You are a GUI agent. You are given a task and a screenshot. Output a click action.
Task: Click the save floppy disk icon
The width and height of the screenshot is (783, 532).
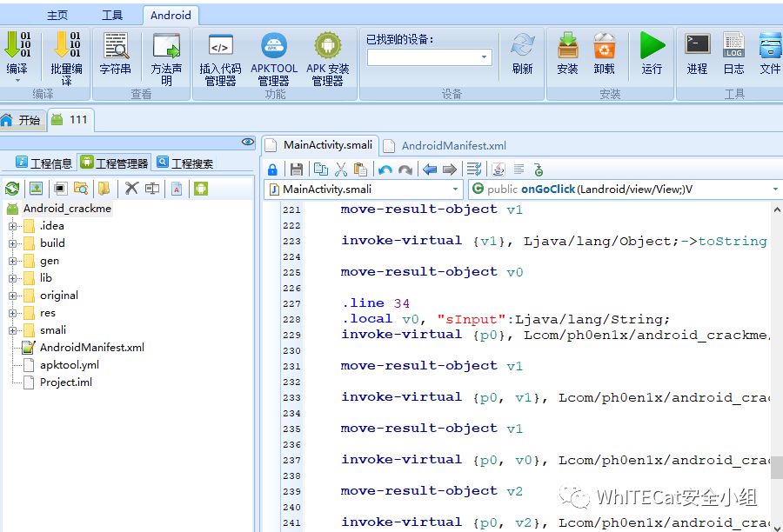click(x=296, y=170)
